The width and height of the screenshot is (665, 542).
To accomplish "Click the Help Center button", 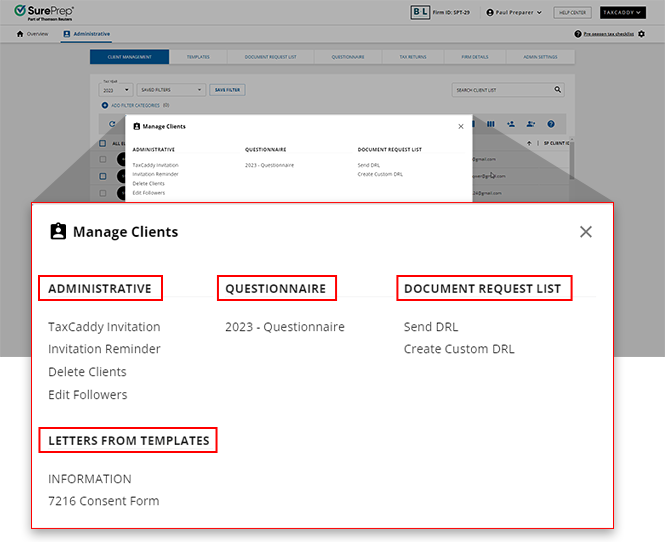I will [x=572, y=13].
